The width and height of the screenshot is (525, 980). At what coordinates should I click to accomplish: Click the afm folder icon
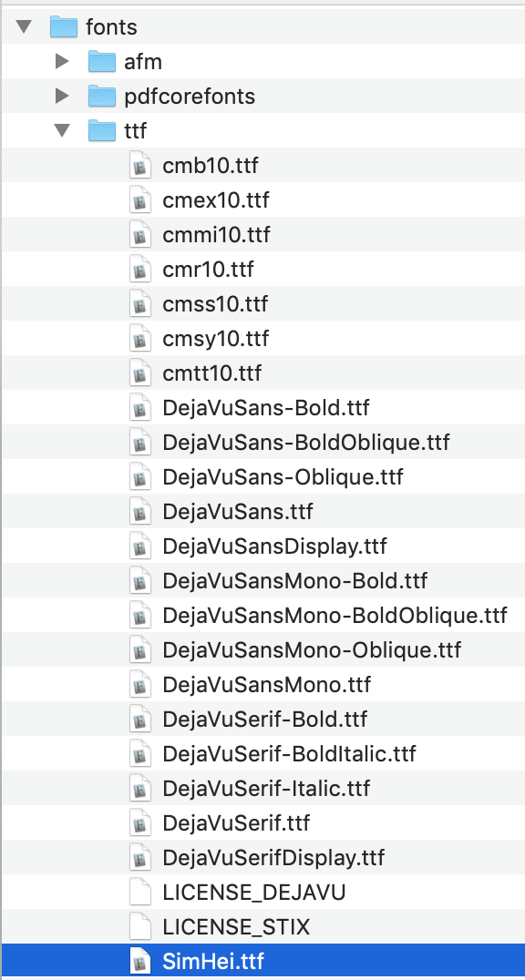pos(101,61)
